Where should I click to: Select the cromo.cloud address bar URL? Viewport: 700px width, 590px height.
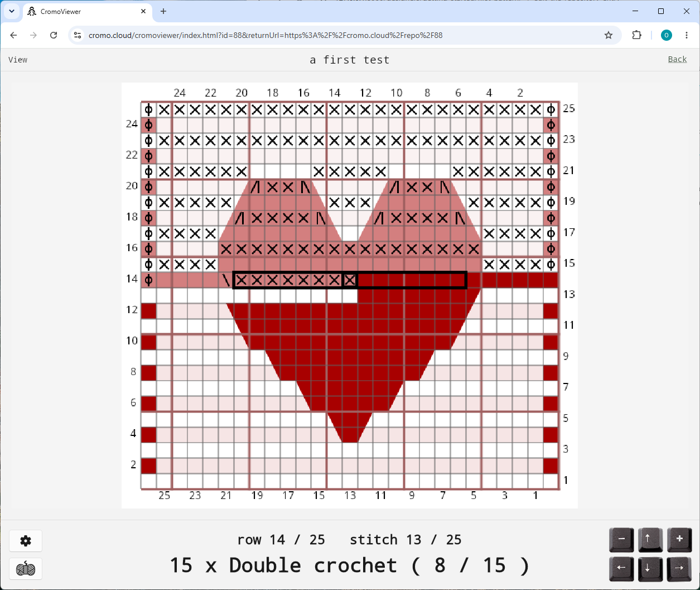coord(265,35)
